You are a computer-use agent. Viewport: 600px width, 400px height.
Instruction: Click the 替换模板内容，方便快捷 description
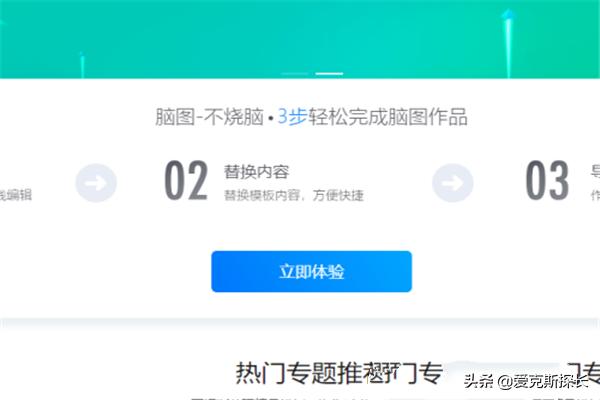point(293,195)
